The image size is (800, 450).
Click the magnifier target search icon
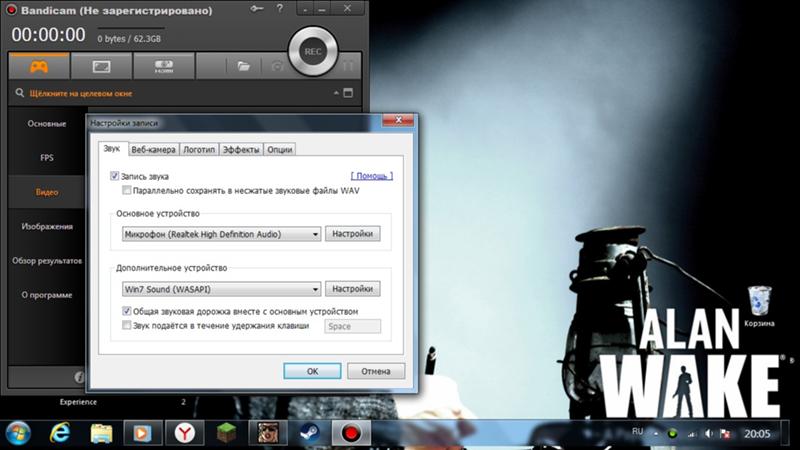(x=19, y=93)
